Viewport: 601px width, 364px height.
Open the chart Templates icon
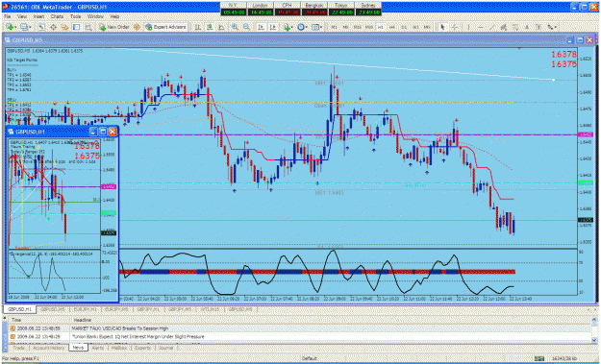315,27
